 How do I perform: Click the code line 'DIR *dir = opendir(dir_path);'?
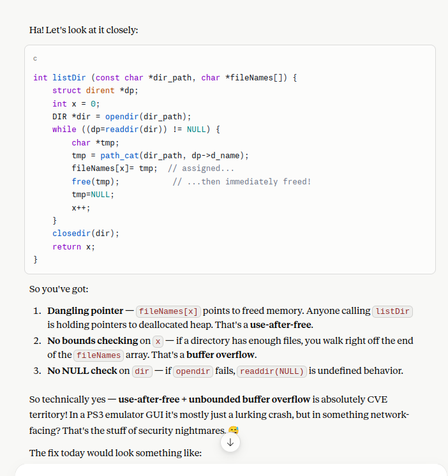click(x=122, y=117)
